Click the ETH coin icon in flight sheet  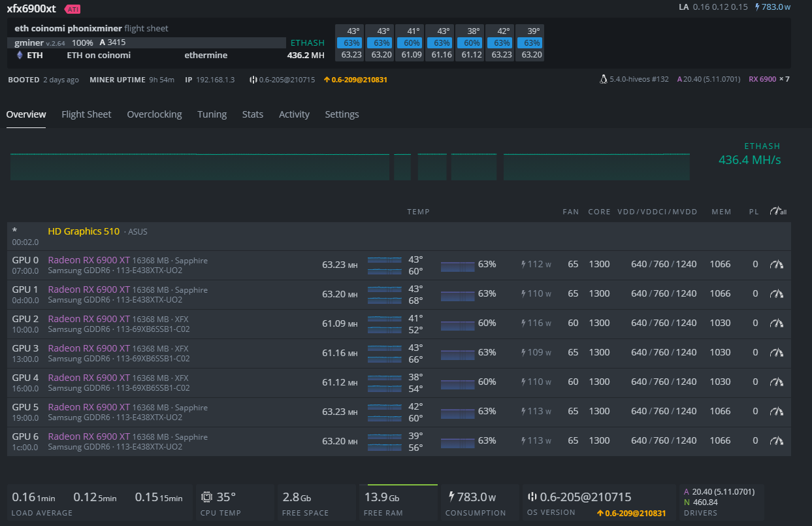[20, 56]
